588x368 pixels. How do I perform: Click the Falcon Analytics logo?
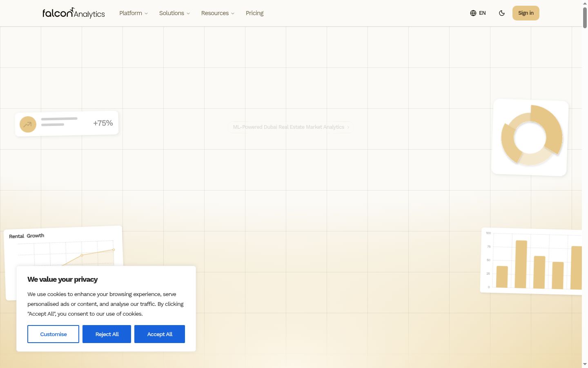73,13
